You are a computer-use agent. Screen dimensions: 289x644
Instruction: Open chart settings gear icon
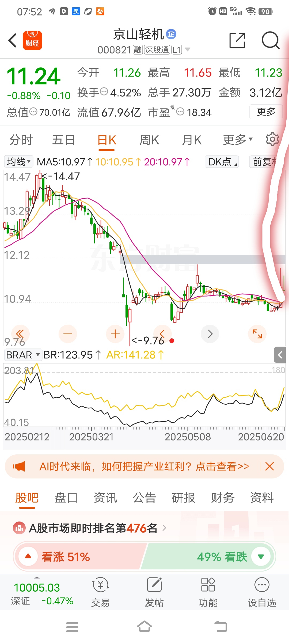(x=272, y=139)
